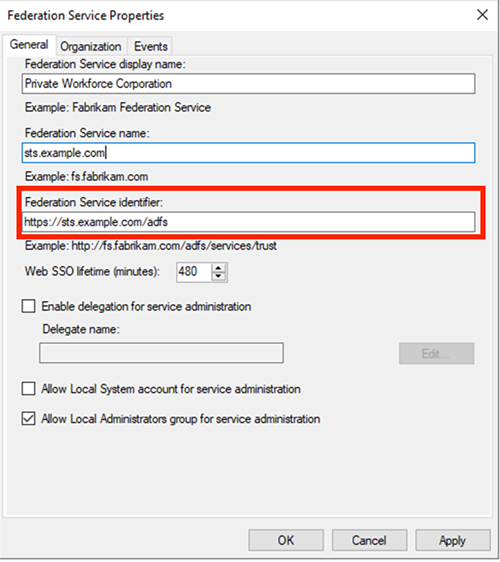
Task: Click the Delegate name label
Action: 81,329
